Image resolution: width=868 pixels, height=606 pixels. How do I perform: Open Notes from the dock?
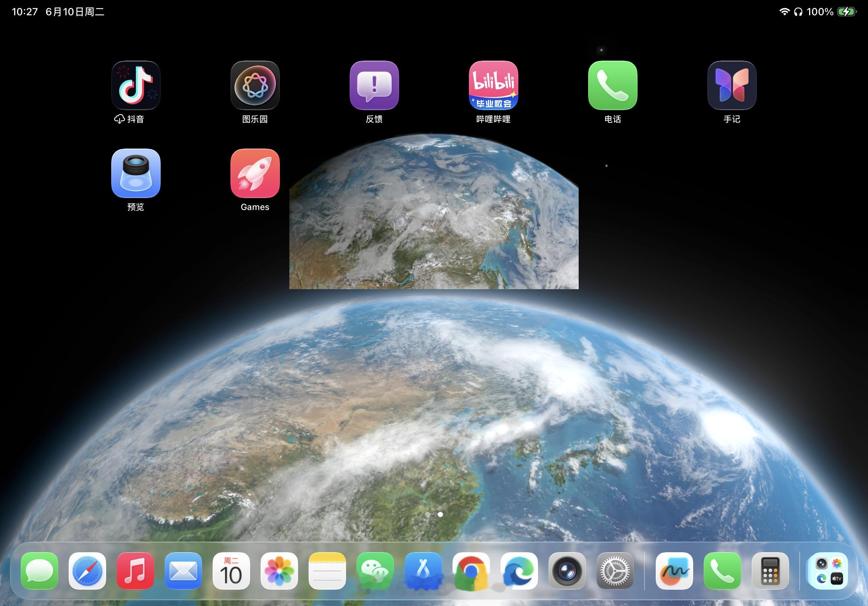coord(327,571)
